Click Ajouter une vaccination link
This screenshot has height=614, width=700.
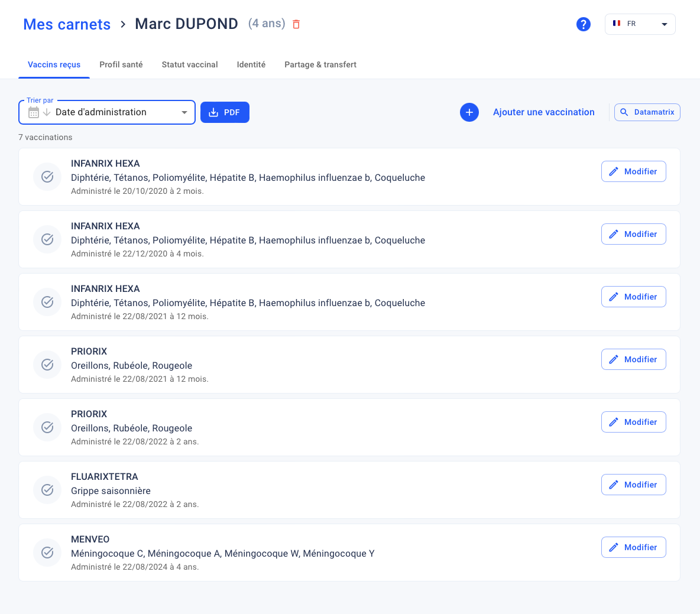pos(543,112)
